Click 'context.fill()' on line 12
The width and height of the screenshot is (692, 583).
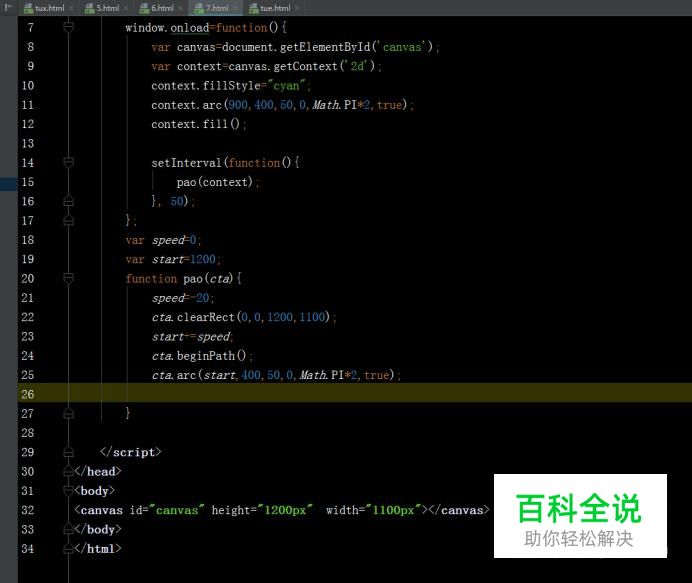click(196, 124)
